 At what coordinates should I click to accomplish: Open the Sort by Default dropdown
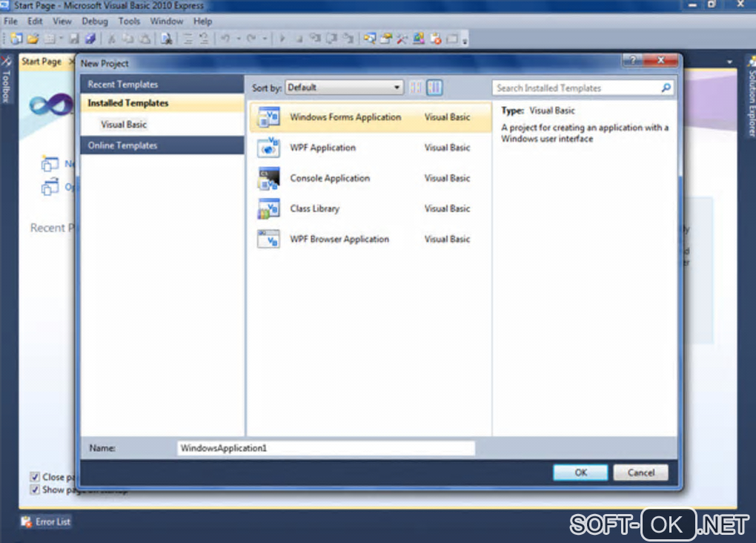click(x=344, y=88)
